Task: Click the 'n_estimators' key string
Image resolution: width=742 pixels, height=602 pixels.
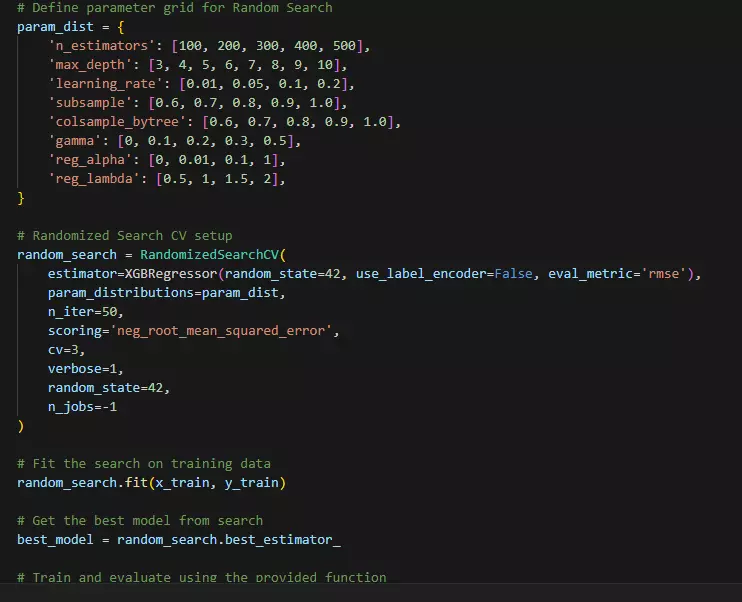Action: point(102,46)
